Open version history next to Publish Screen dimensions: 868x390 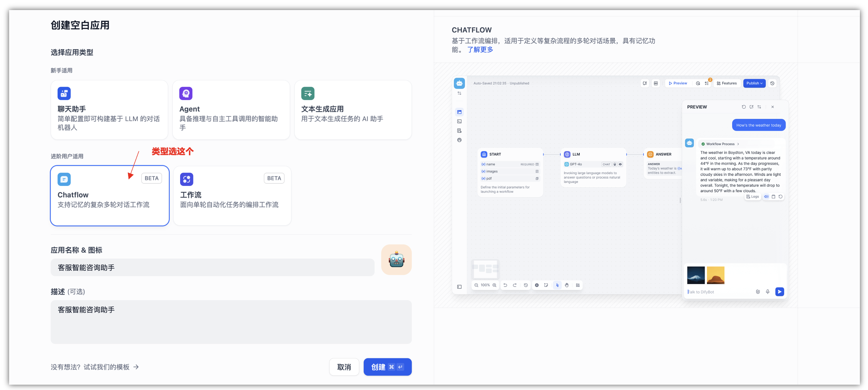pyautogui.click(x=772, y=83)
